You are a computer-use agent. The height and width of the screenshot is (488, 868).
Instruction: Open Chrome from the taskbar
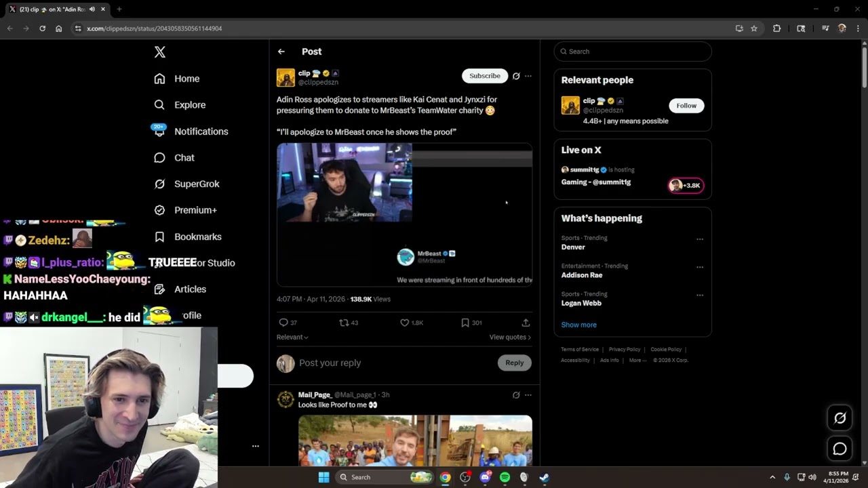445,477
